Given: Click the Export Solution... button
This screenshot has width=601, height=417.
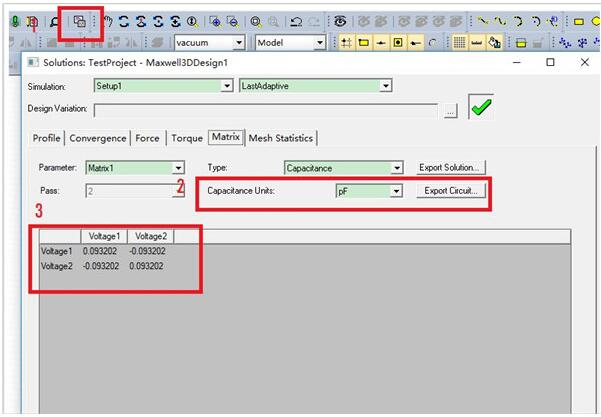Looking at the screenshot, I should click(x=451, y=167).
